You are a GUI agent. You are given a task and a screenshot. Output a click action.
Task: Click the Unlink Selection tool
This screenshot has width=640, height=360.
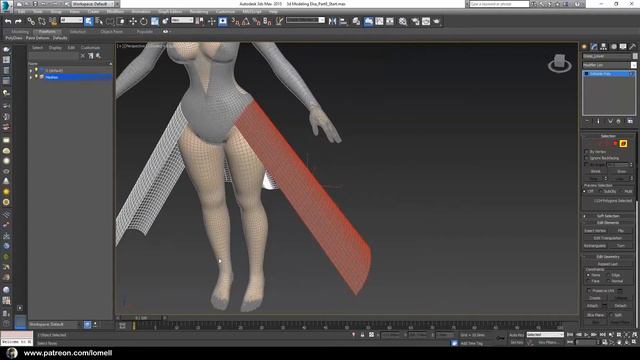pos(42,21)
